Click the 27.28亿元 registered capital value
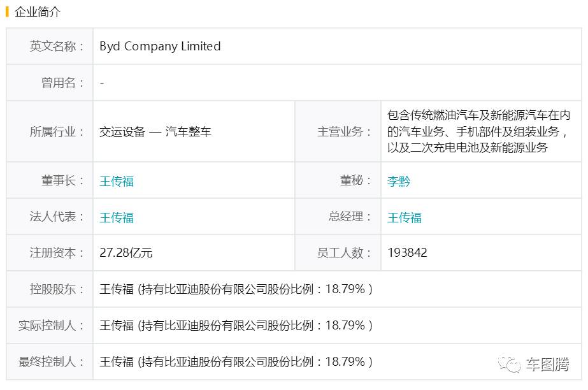 tap(126, 253)
